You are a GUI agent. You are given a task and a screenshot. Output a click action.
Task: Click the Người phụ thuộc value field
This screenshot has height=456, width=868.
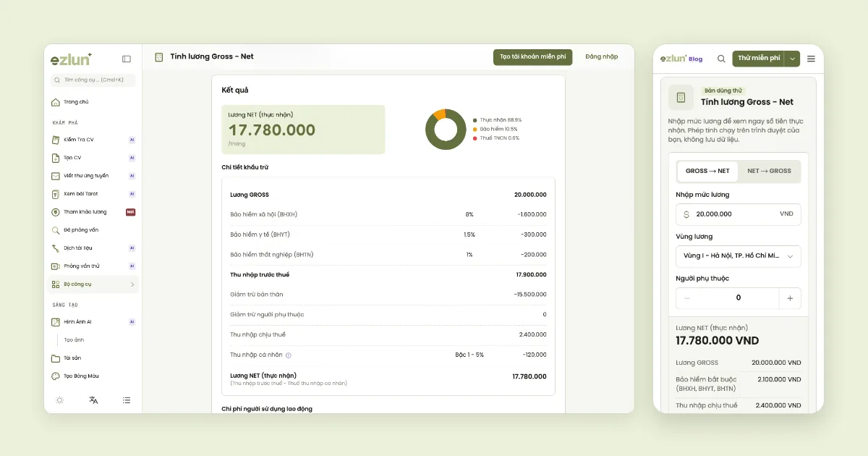[739, 298]
